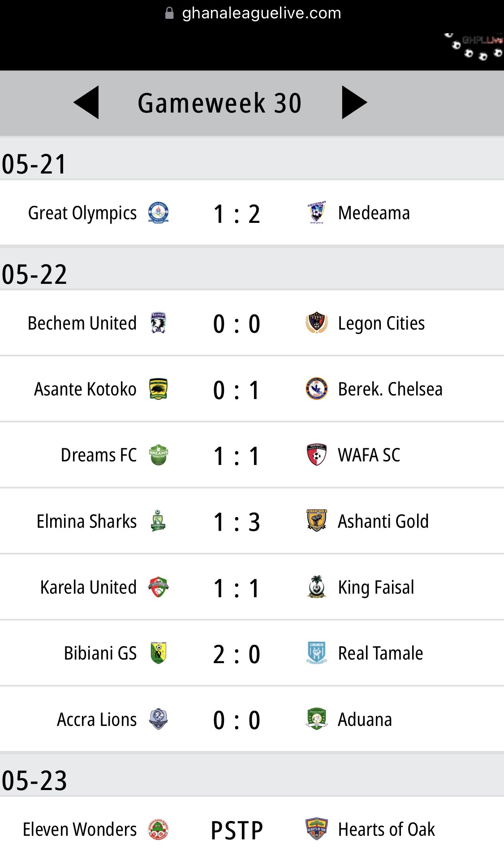
Task: Select the Berek. Chelsea team name
Action: (x=390, y=389)
